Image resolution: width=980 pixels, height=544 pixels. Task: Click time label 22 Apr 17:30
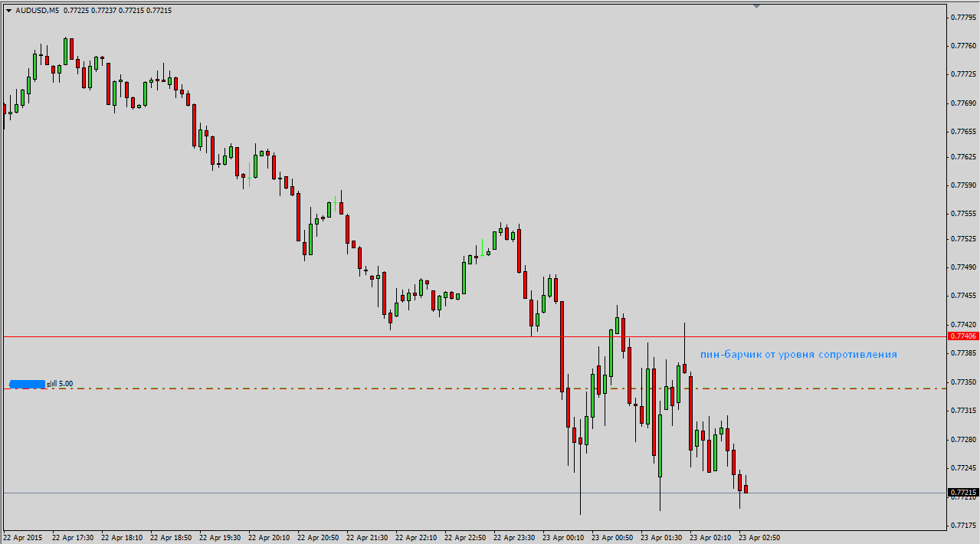pos(73,538)
